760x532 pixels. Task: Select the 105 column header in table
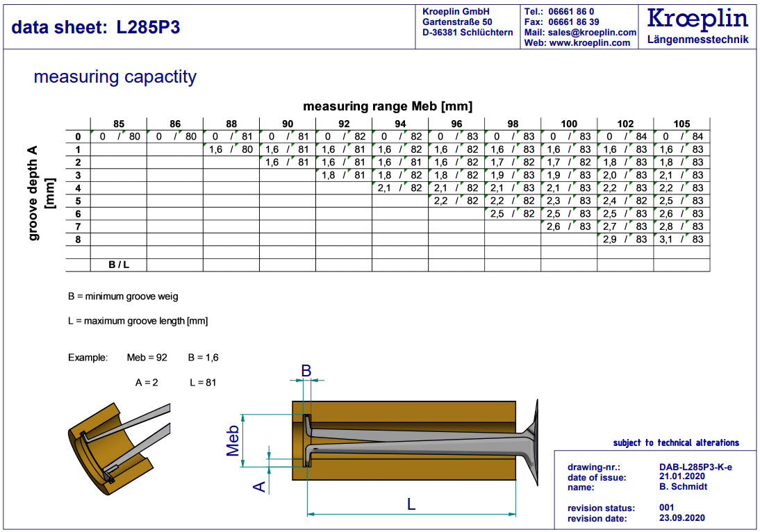pos(681,124)
